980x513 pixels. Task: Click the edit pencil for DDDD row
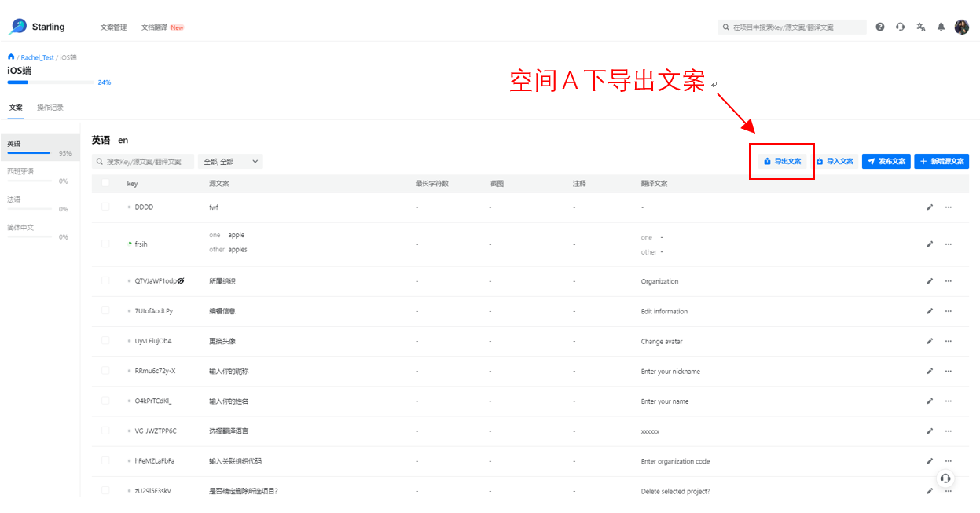pos(930,207)
